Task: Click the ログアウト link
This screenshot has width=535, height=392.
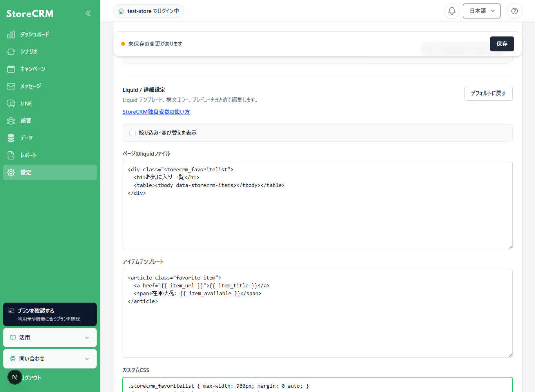Action: pos(31,378)
